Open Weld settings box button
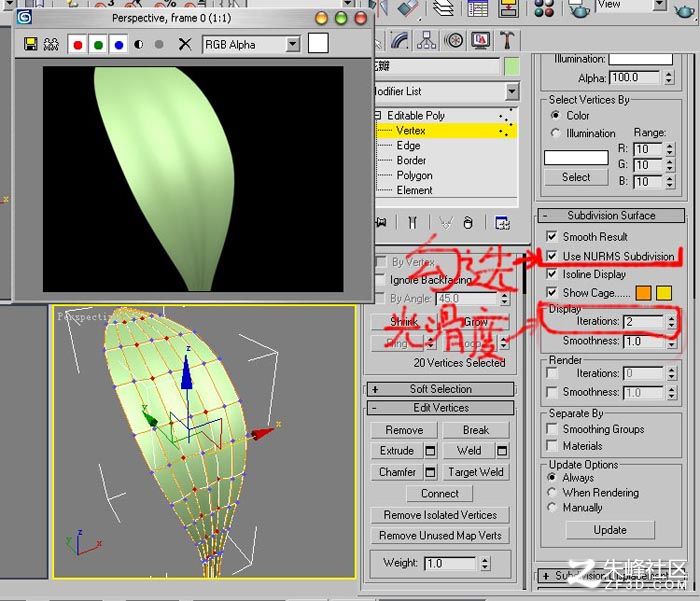This screenshot has width=700, height=601. (x=502, y=451)
